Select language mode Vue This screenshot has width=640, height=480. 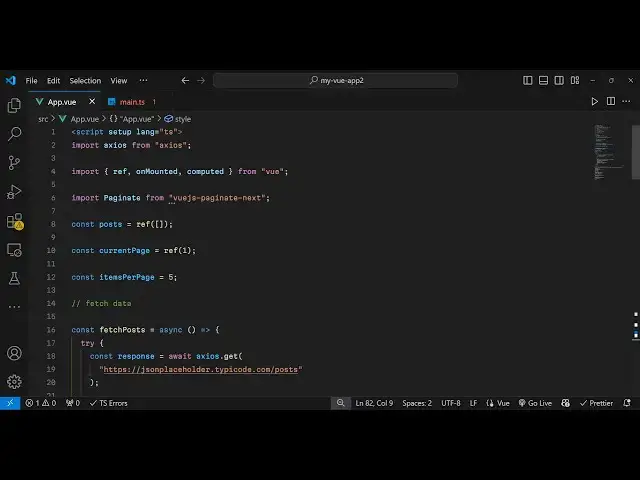498,403
